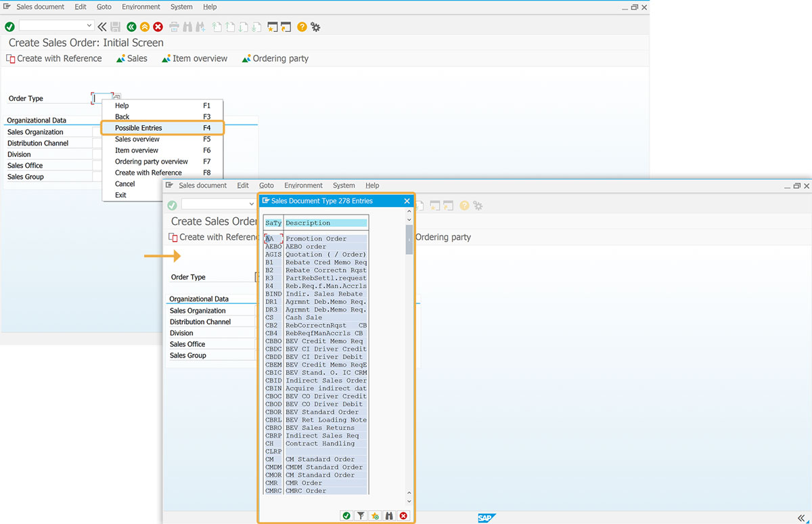The height and width of the screenshot is (524, 812).
Task: Open Environment menu in back window
Action: tap(141, 7)
